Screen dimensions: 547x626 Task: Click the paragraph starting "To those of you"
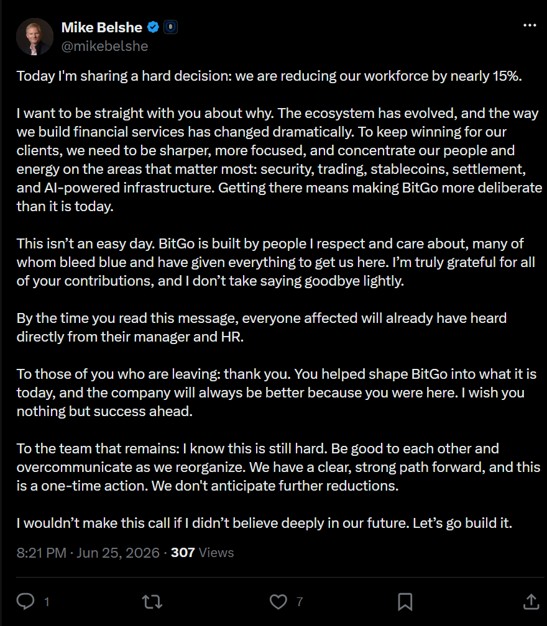click(276, 392)
